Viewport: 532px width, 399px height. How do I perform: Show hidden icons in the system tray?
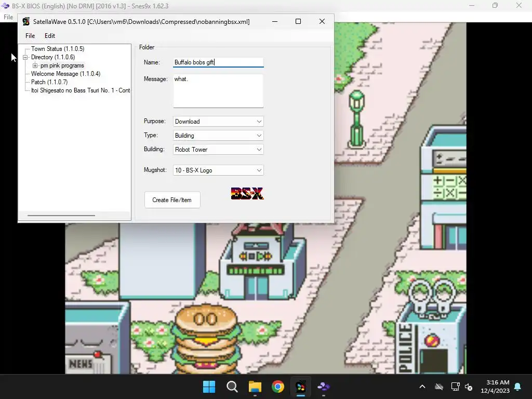[422, 387]
